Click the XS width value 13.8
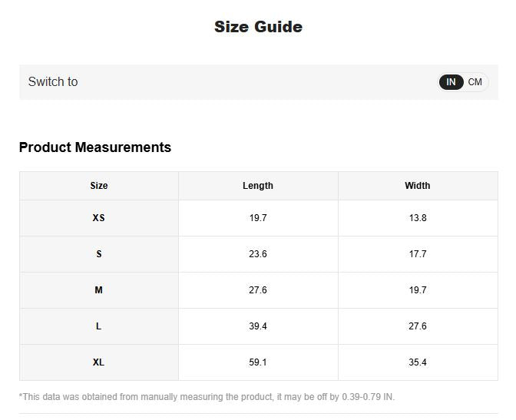Screen dimensions: 516x420 point(418,218)
